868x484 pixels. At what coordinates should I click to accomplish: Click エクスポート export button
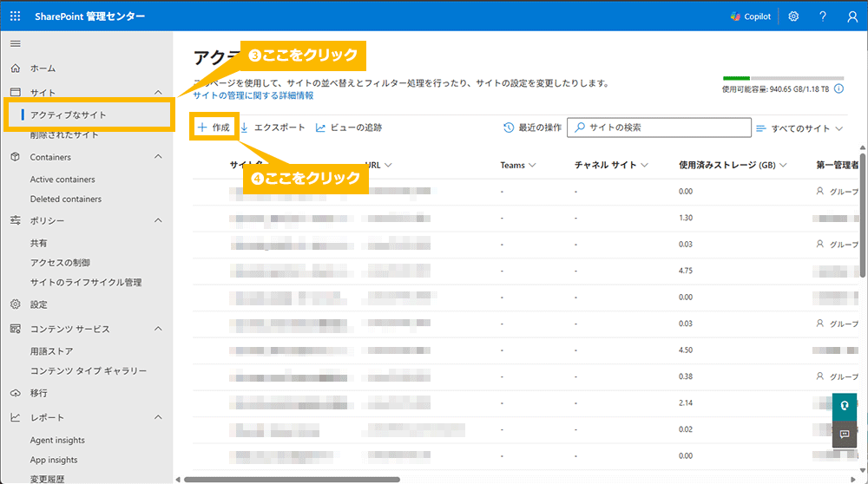click(273, 128)
